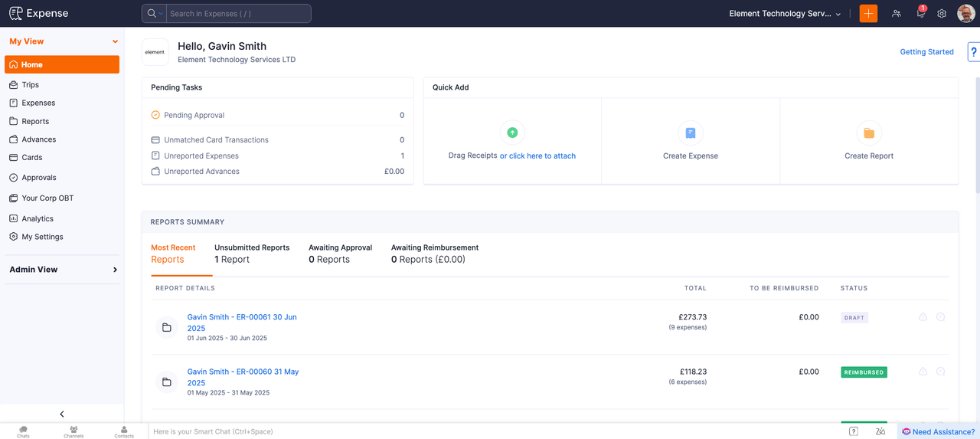
Task: Click the Create Report label
Action: click(869, 156)
